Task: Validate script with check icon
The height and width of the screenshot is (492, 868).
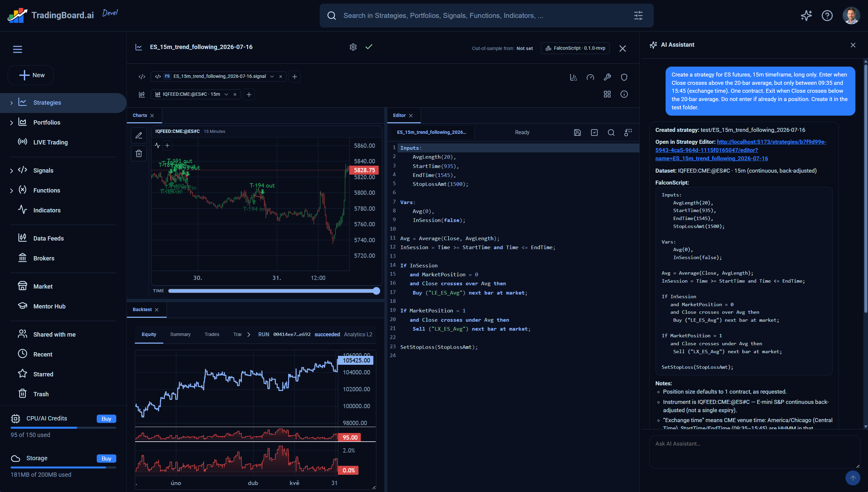Action: 594,133
